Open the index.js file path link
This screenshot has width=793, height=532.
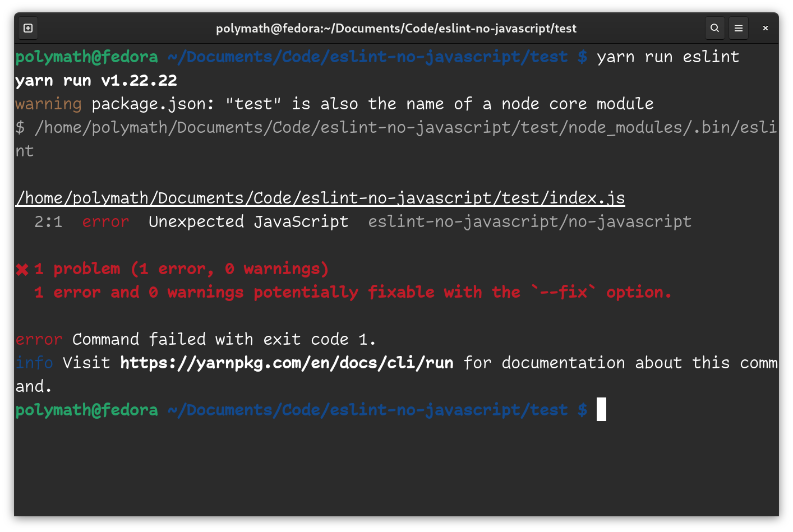(320, 197)
